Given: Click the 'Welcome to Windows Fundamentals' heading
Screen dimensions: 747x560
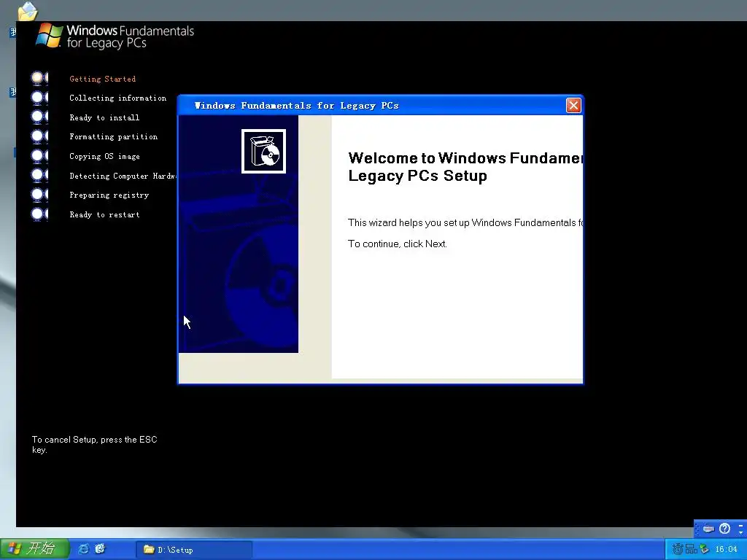Looking at the screenshot, I should (465, 167).
